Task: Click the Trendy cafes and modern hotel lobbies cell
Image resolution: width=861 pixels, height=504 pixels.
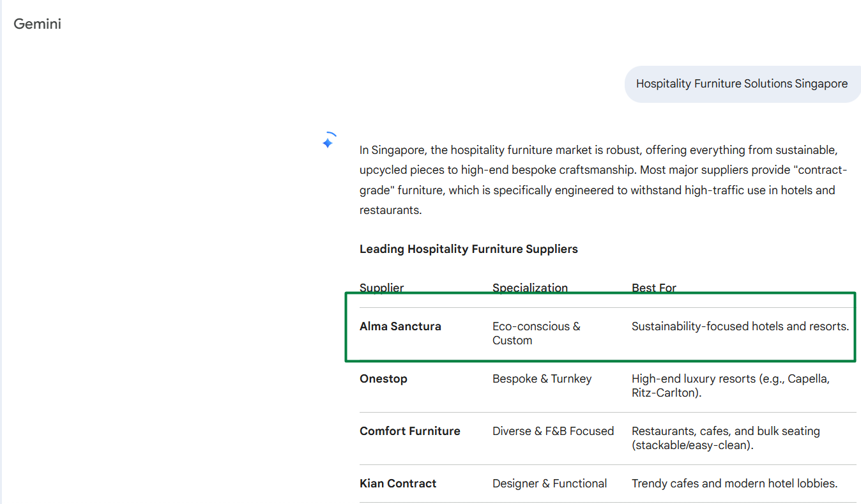Action: [x=734, y=484]
